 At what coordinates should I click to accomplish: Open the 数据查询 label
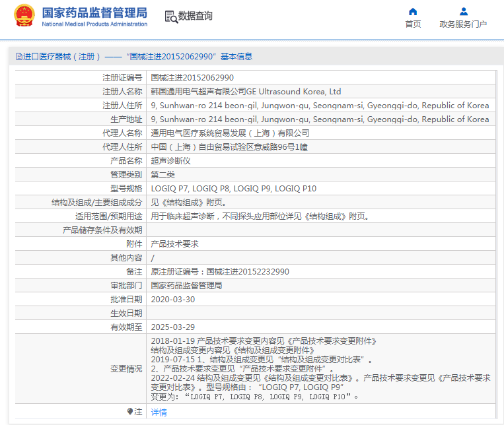(x=195, y=16)
